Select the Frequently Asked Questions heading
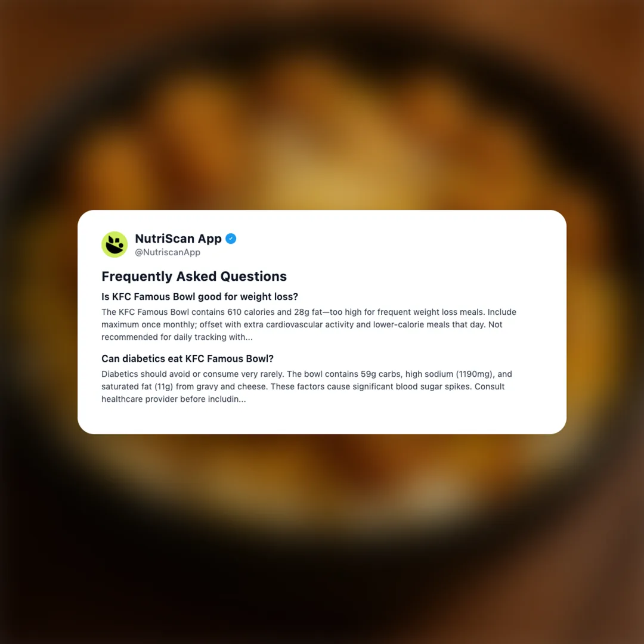This screenshot has height=644, width=644. click(x=194, y=277)
